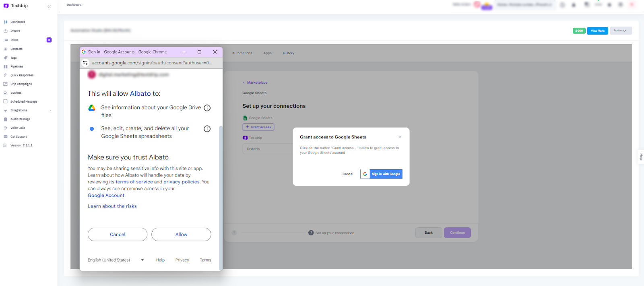The image size is (644, 286).
Task: Open Buckets in the sidebar
Action: coord(16,93)
